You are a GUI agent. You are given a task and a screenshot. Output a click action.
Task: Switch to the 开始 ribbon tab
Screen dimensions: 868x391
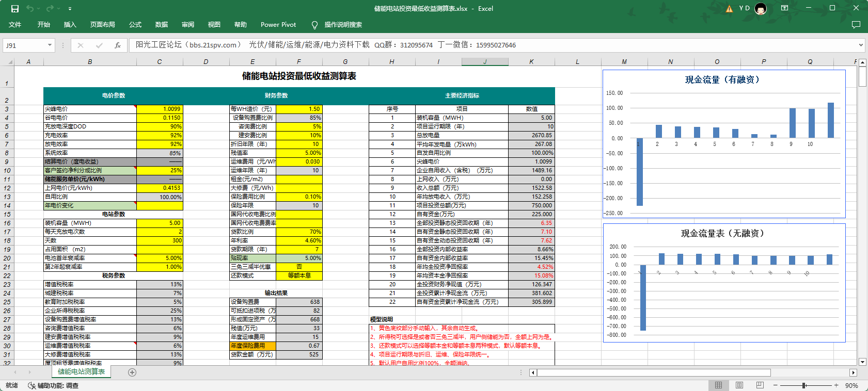point(44,25)
